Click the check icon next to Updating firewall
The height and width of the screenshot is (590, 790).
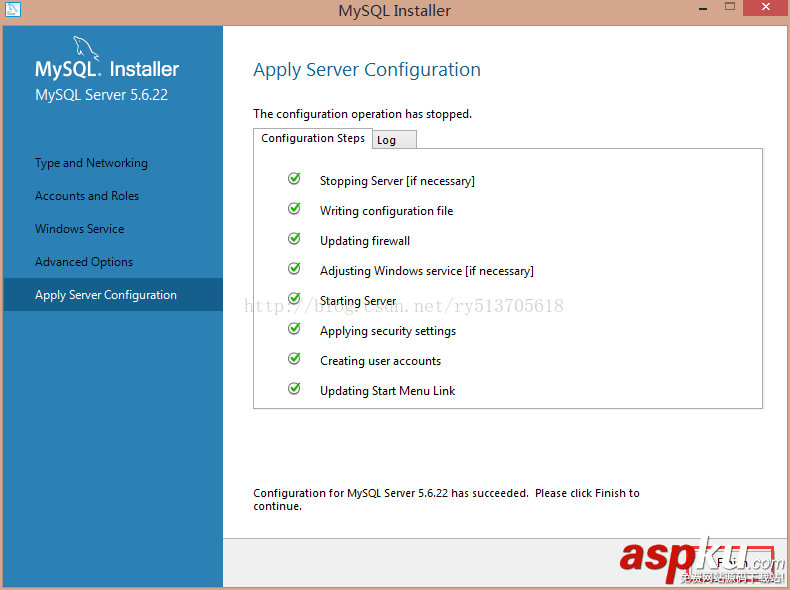tap(294, 239)
